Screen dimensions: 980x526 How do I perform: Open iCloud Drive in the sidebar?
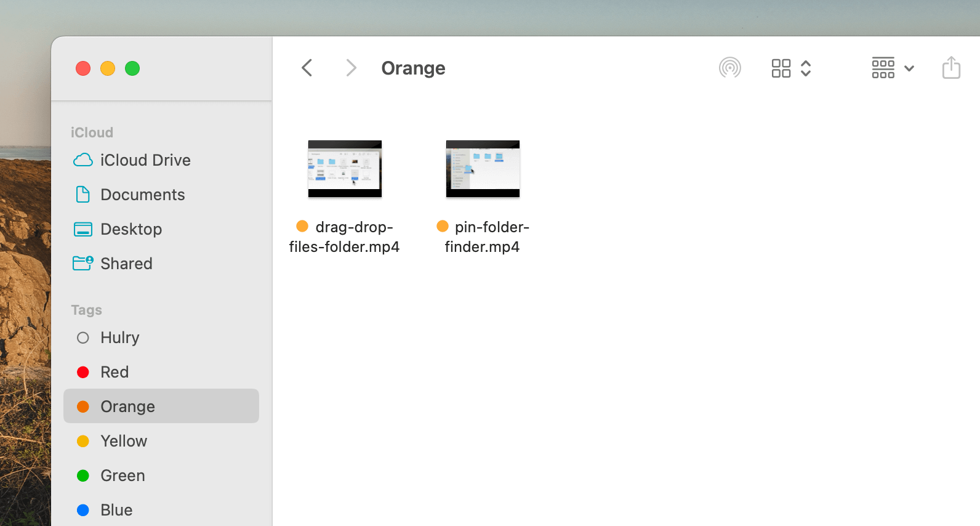161,160
